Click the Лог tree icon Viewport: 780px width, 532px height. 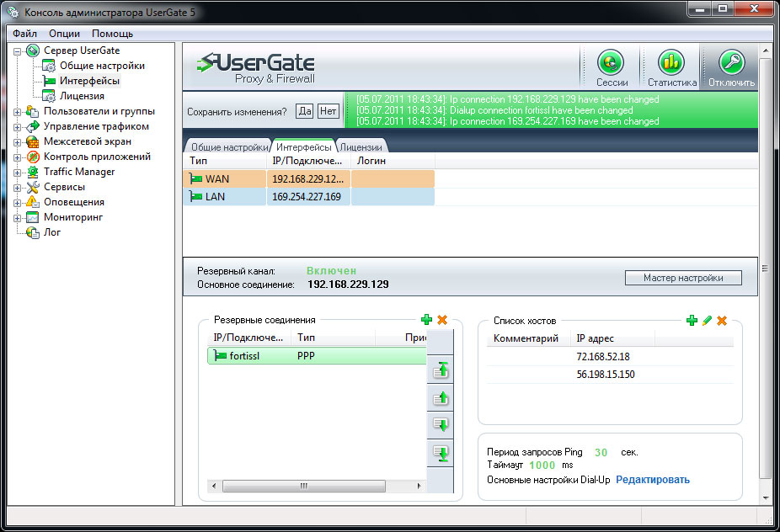[x=33, y=232]
